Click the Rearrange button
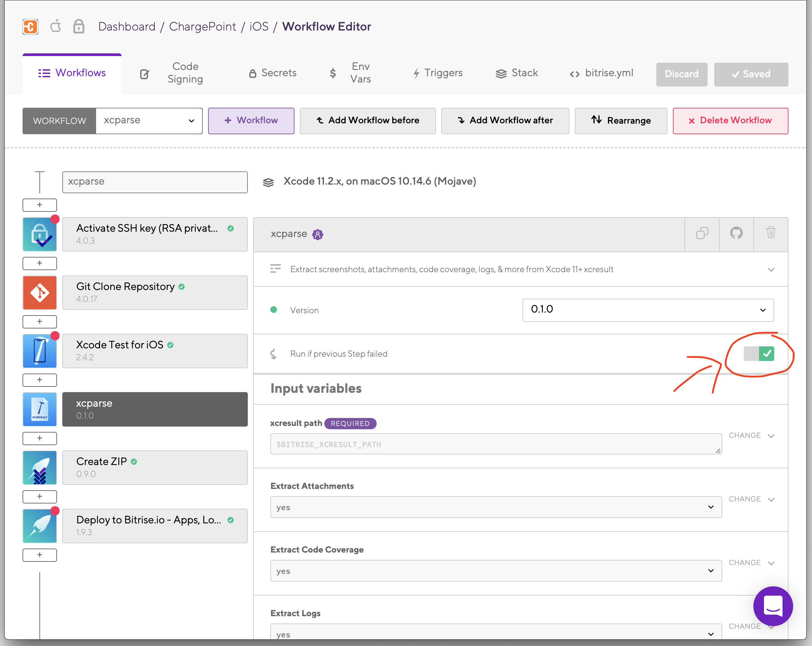 pyautogui.click(x=621, y=121)
